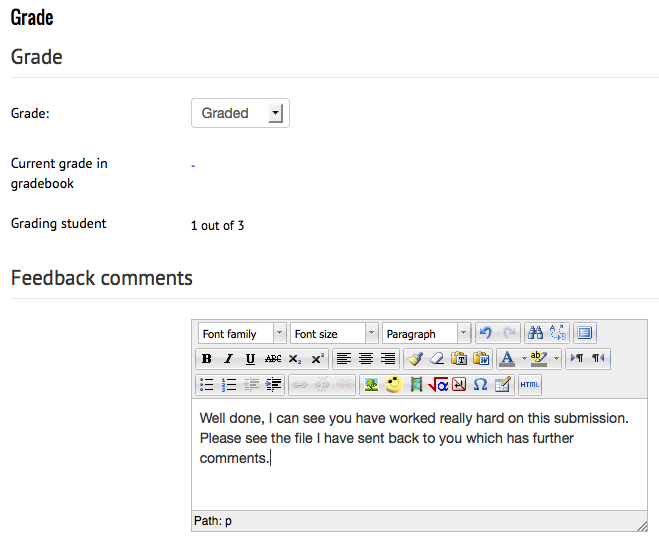Insert an emoticon with the smiley icon
This screenshot has width=659, height=543.
pyautogui.click(x=394, y=384)
